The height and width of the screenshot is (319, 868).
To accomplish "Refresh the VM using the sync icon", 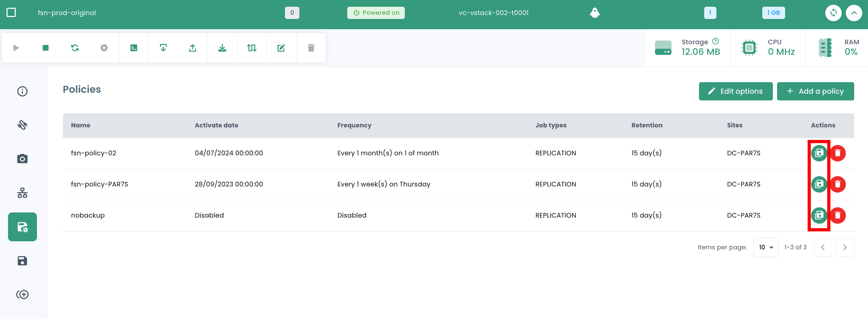I will click(x=833, y=13).
